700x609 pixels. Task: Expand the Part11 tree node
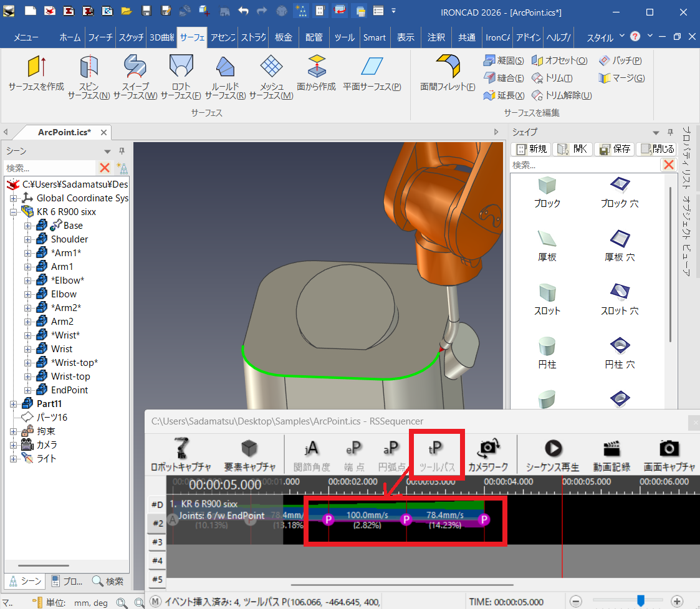(x=13, y=404)
